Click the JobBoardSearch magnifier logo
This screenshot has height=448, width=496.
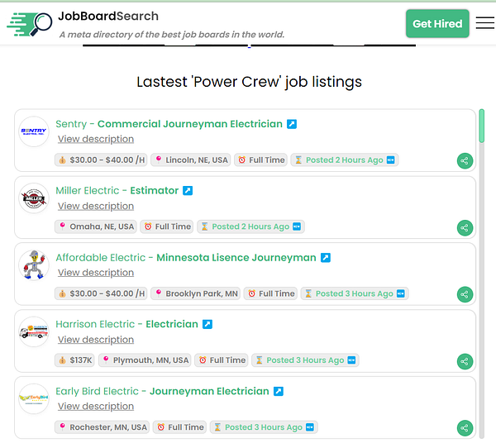(x=30, y=24)
